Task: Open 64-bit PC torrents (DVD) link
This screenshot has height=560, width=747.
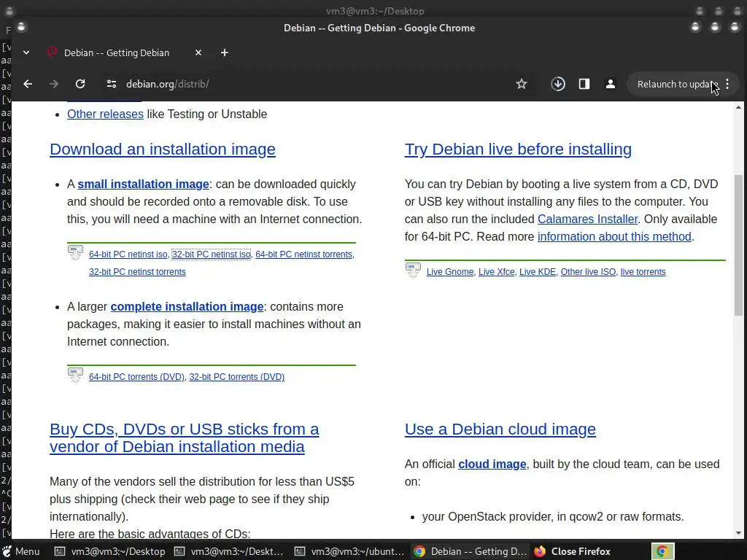Action: pyautogui.click(x=136, y=377)
